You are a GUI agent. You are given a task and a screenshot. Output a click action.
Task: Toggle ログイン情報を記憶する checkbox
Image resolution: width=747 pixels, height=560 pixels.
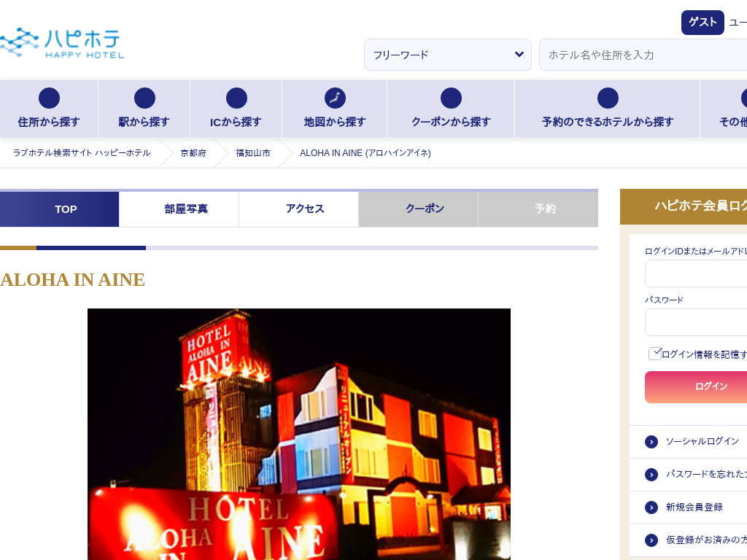655,354
